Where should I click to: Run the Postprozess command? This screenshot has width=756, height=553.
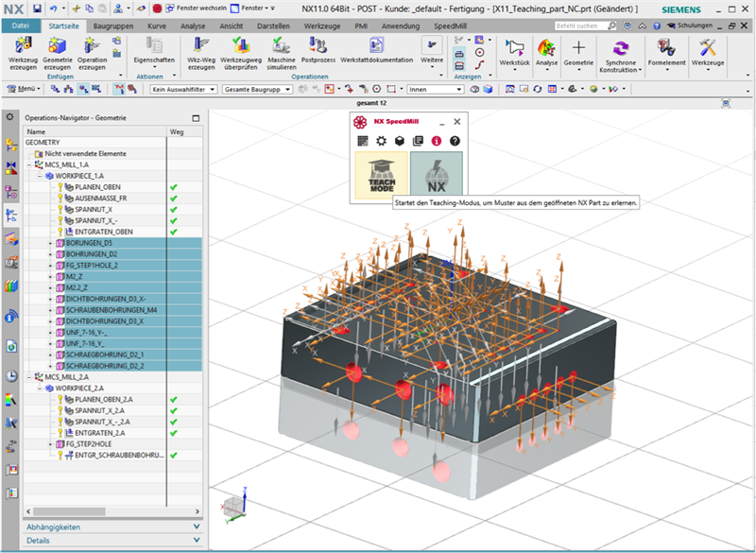(x=317, y=46)
